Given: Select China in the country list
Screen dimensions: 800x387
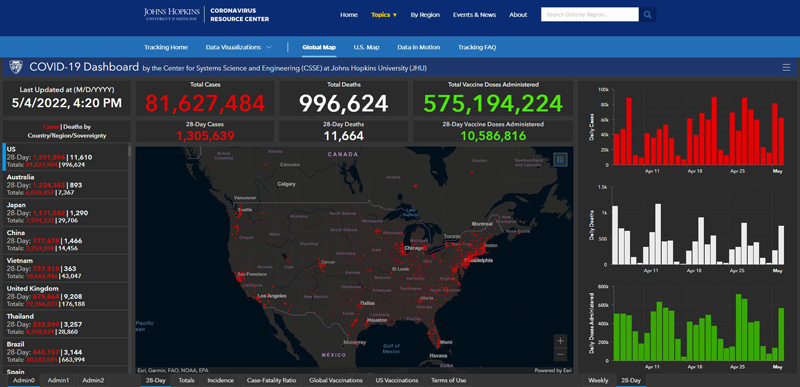Looking at the screenshot, I should click(65, 240).
